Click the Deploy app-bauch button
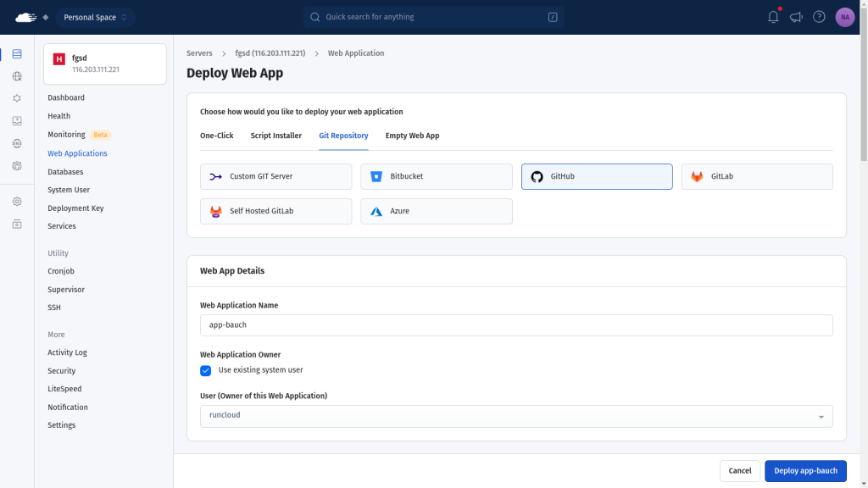Image resolution: width=868 pixels, height=488 pixels. tap(804, 471)
